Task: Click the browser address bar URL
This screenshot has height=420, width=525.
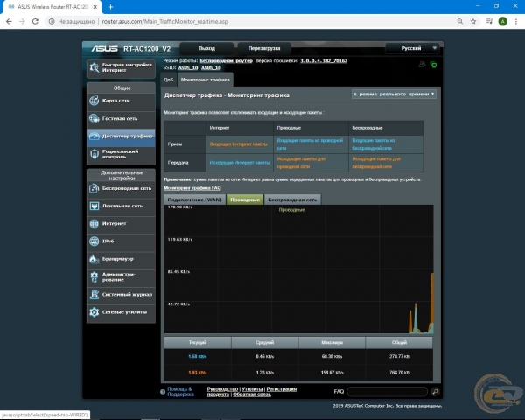Action: 164,21
